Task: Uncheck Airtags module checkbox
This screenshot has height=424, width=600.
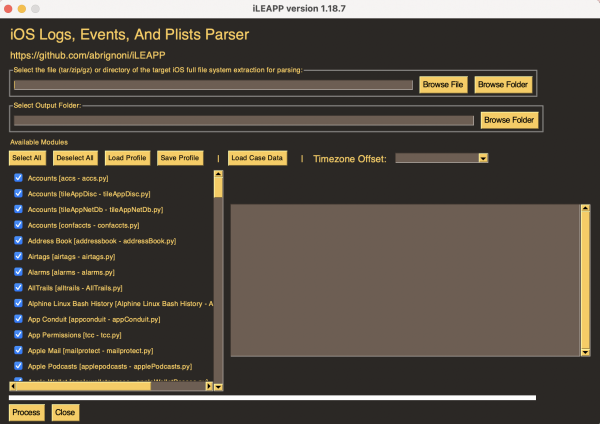Action: pos(18,256)
